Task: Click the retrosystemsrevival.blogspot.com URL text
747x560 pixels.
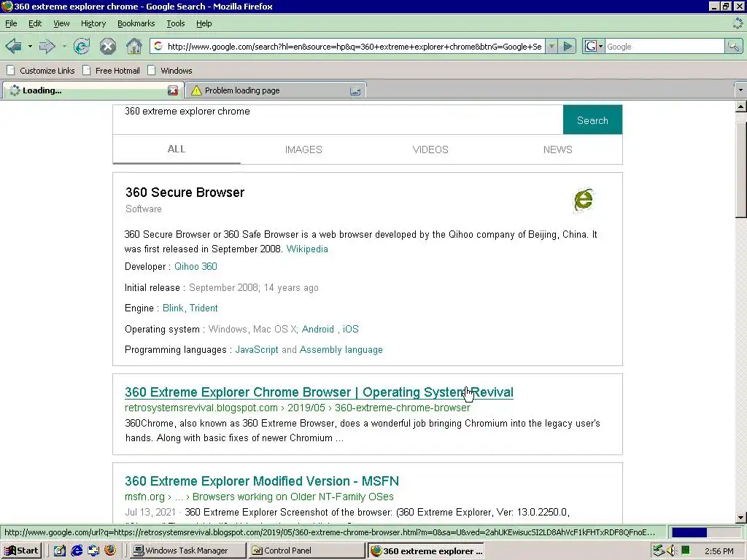Action: pos(201,408)
